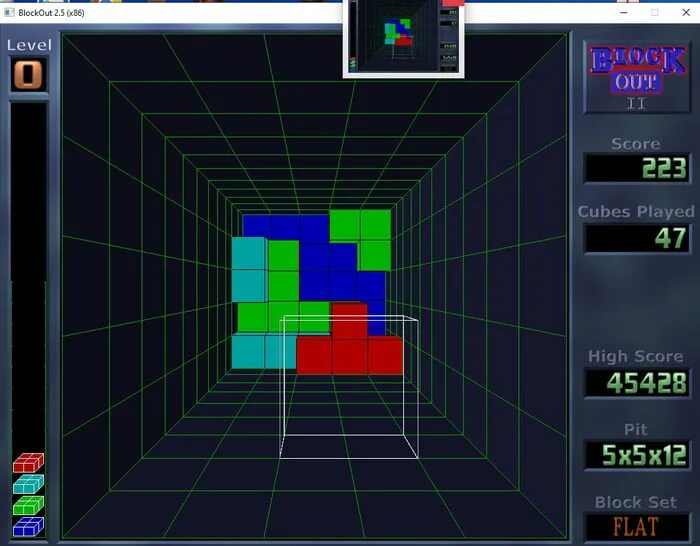The height and width of the screenshot is (546, 700).
Task: Click the green block icon in level bar
Action: pos(28,505)
